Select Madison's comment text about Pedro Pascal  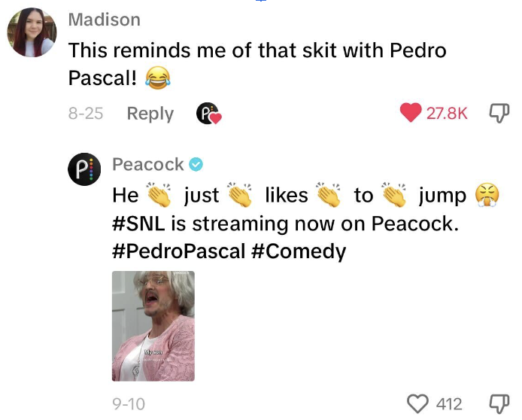(257, 64)
